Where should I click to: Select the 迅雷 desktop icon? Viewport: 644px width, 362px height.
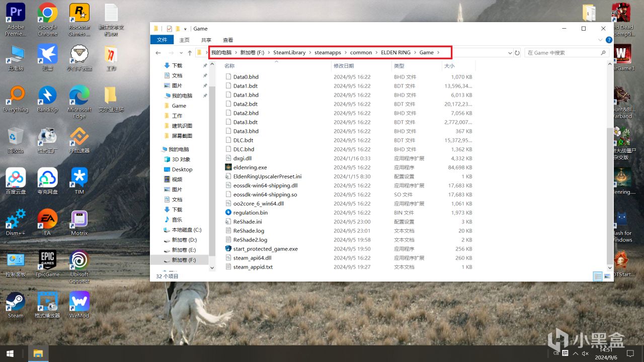(x=47, y=57)
